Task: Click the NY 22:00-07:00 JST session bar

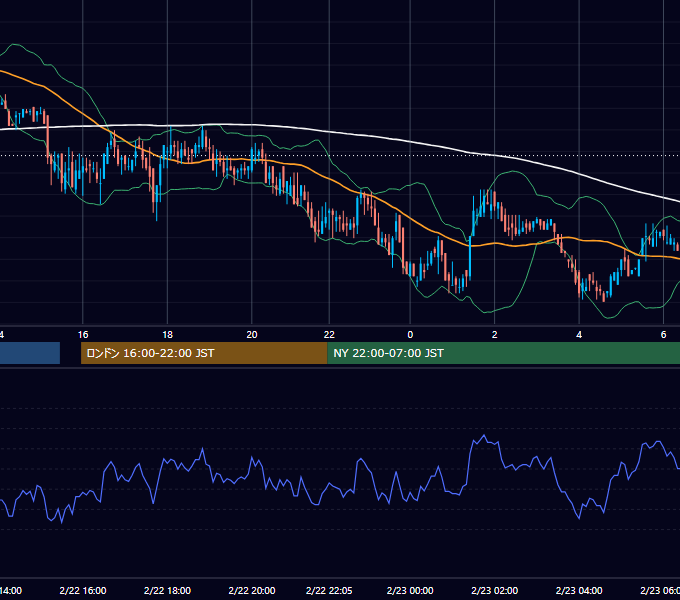Action: [503, 353]
